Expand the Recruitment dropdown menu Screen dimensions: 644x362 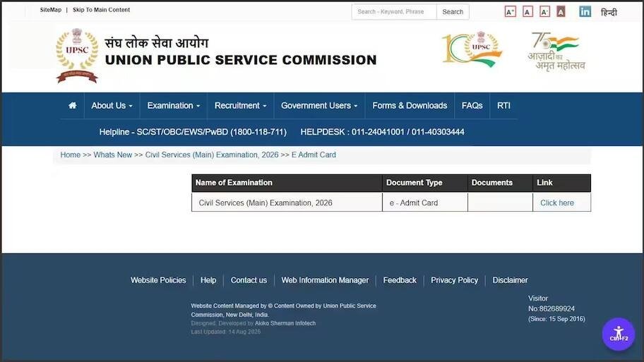point(240,105)
